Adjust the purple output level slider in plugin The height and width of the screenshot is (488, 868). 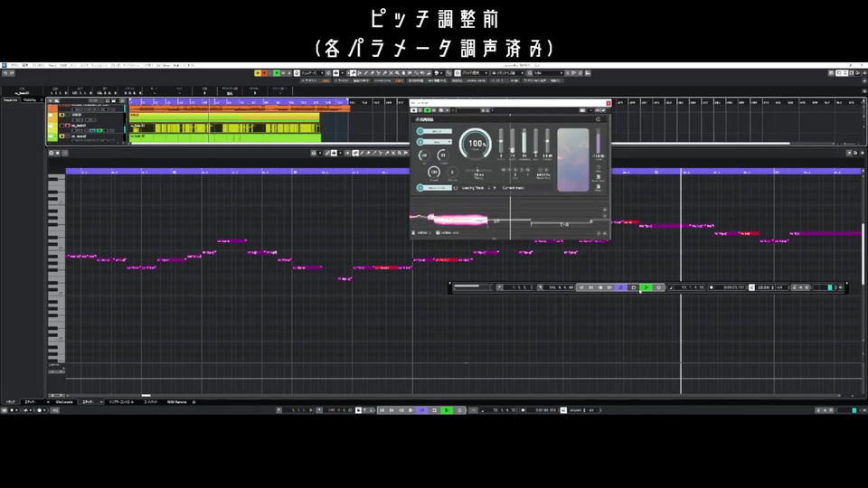[598, 141]
